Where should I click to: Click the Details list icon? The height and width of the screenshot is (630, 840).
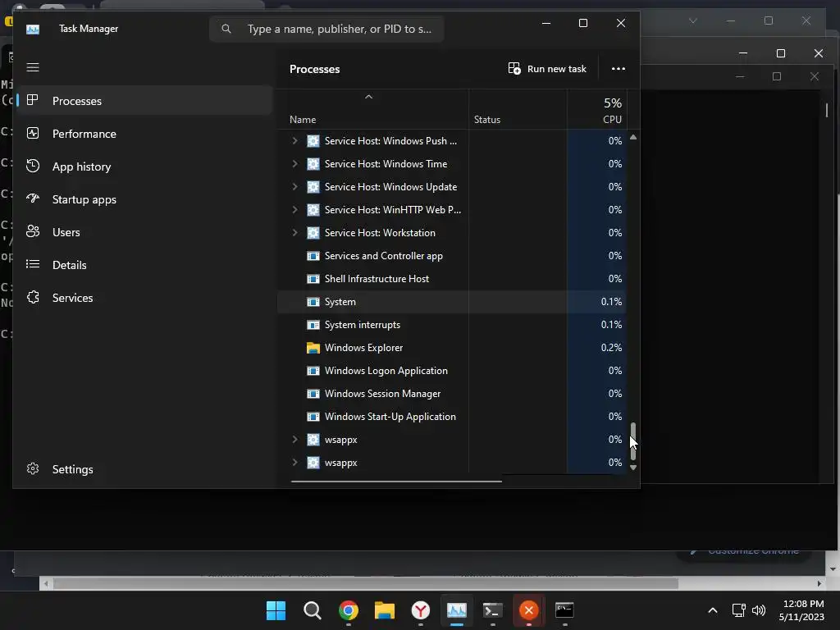[x=33, y=264]
